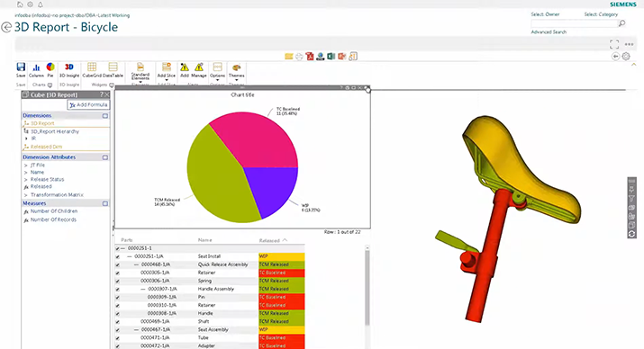Toggle checkbox for Pin row
The height and width of the screenshot is (349, 644).
pos(117,298)
